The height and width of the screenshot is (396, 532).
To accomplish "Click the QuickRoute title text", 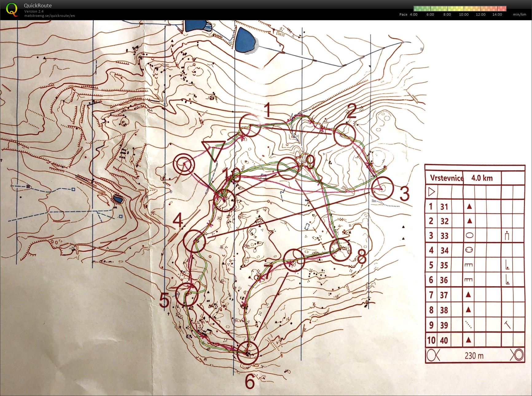I will (38, 6).
